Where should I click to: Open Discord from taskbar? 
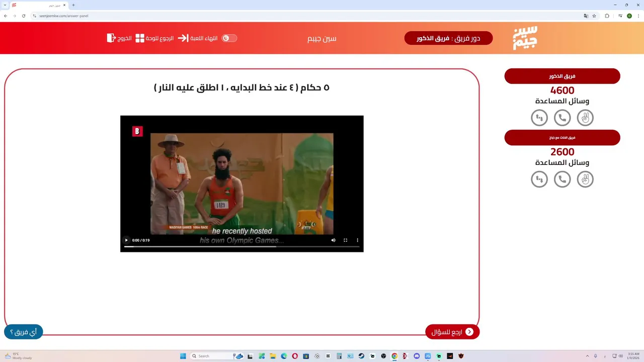(417, 356)
